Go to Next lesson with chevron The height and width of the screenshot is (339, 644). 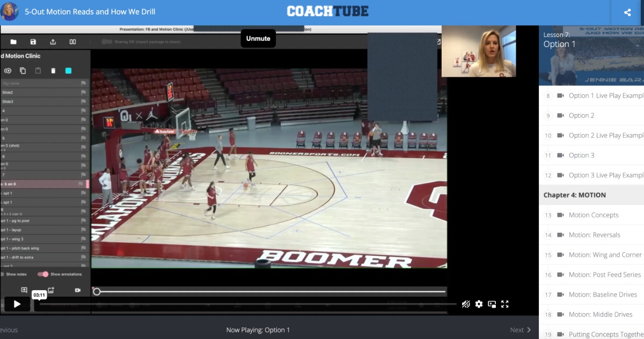point(521,330)
